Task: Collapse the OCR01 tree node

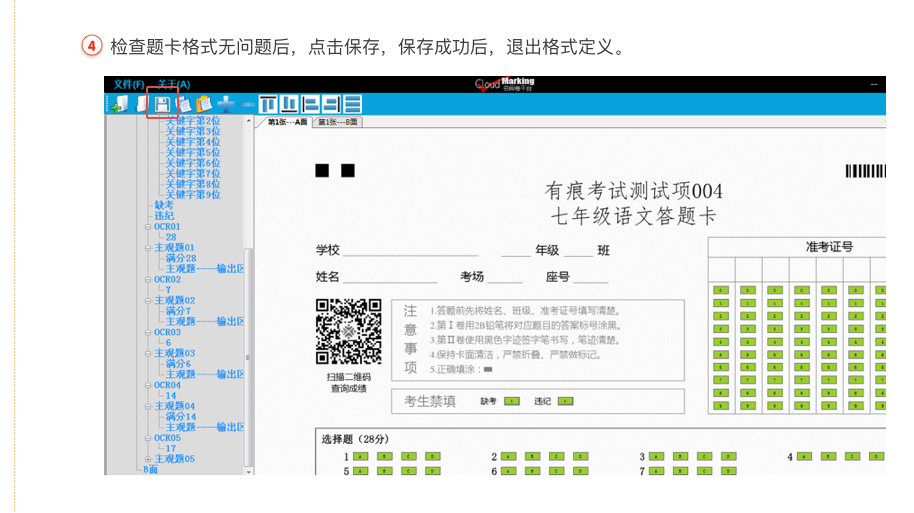Action: click(147, 227)
